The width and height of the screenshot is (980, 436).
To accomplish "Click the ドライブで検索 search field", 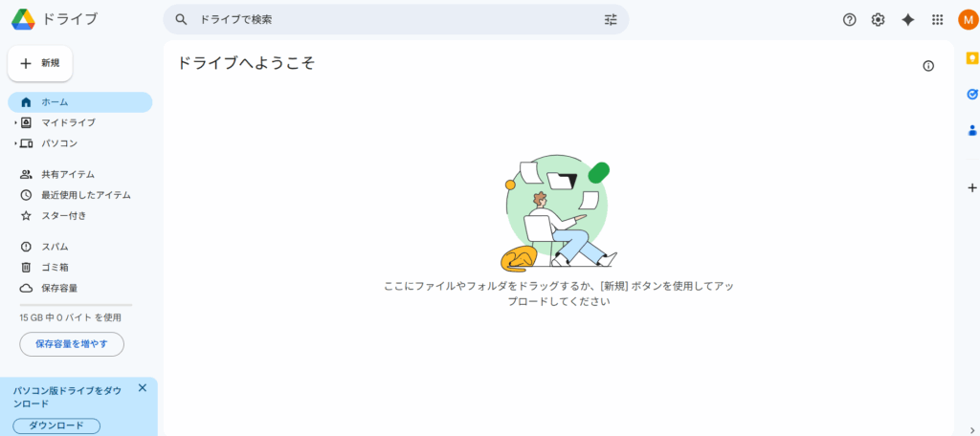I will pyautogui.click(x=396, y=19).
